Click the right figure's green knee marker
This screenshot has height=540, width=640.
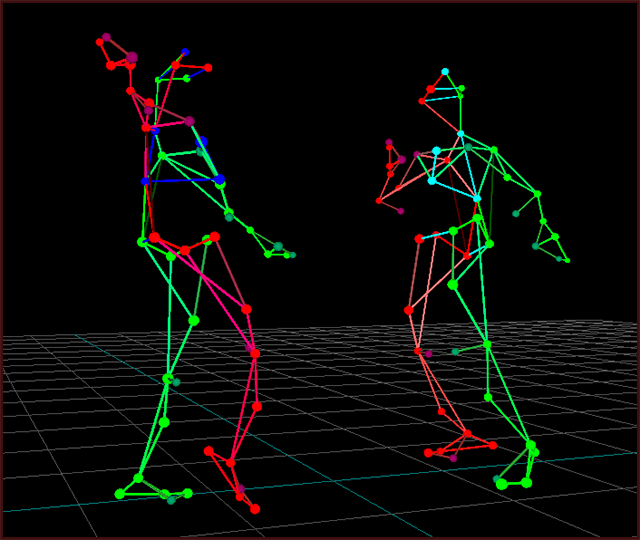pos(487,344)
